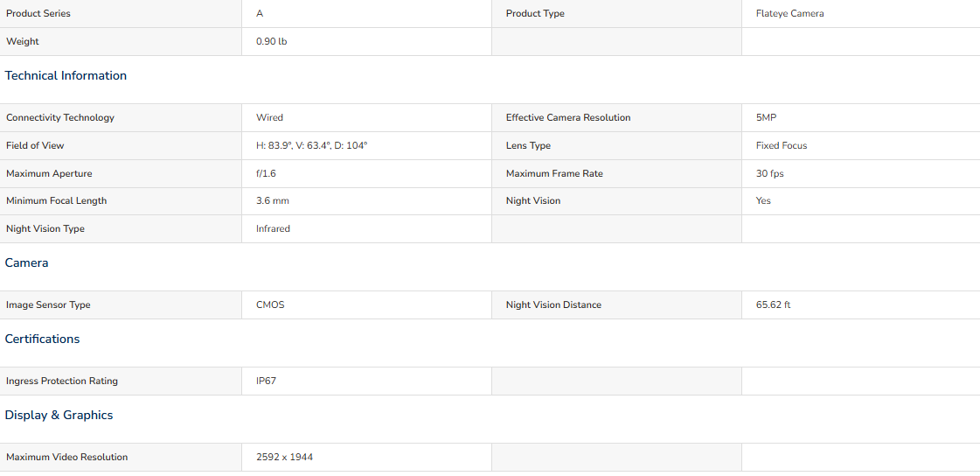The image size is (980, 476).
Task: Click the 2592 x 1944 video resolution value
Action: [x=284, y=458]
